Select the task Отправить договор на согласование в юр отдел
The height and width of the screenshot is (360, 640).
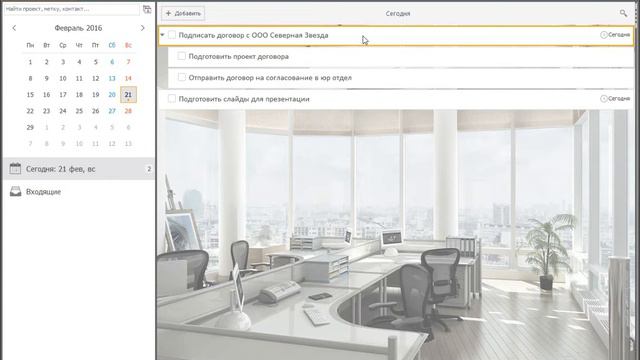pos(270,78)
